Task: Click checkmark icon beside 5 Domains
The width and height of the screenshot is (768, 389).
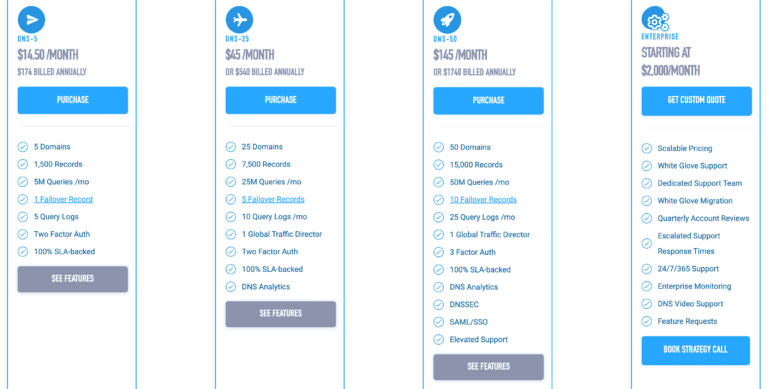Action: (23, 146)
